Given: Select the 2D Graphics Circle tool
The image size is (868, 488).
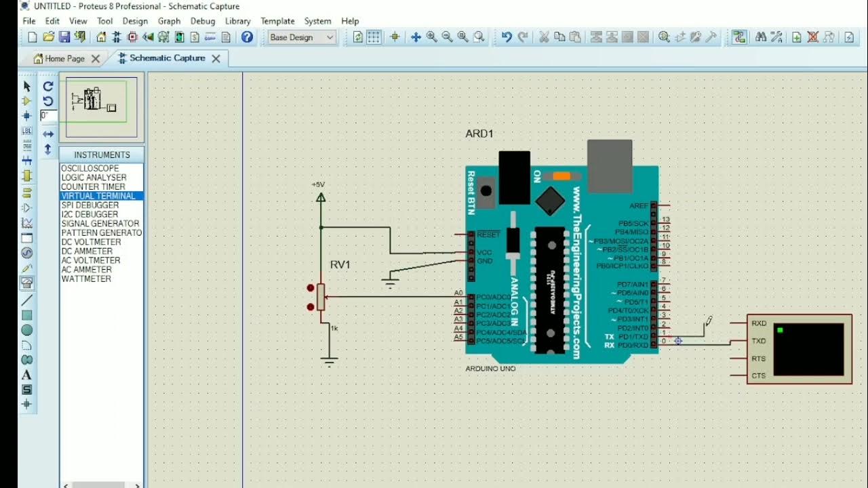Looking at the screenshot, I should 27,330.
